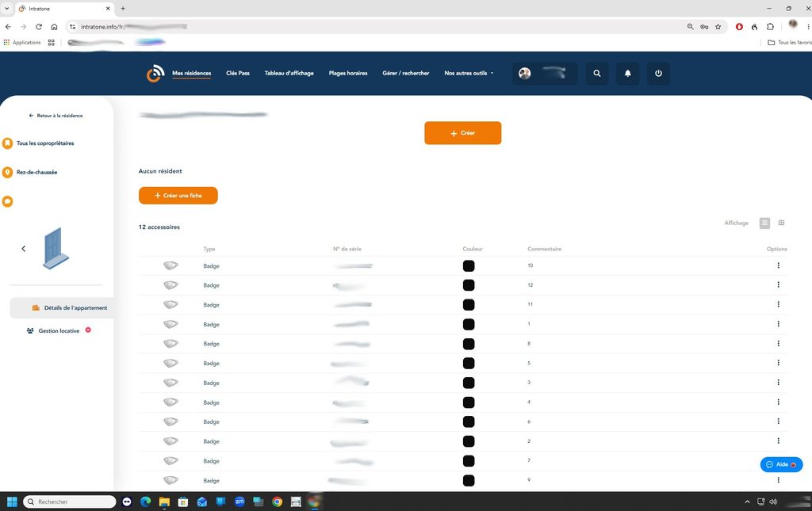
Task: Click the left chevron beside door image
Action: tap(23, 249)
